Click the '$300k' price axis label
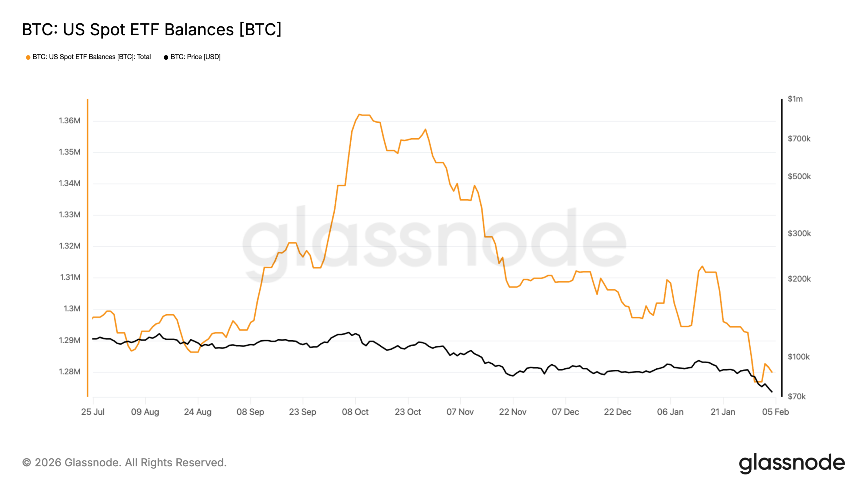Screen dimensions: 868x488 pyautogui.click(x=799, y=233)
